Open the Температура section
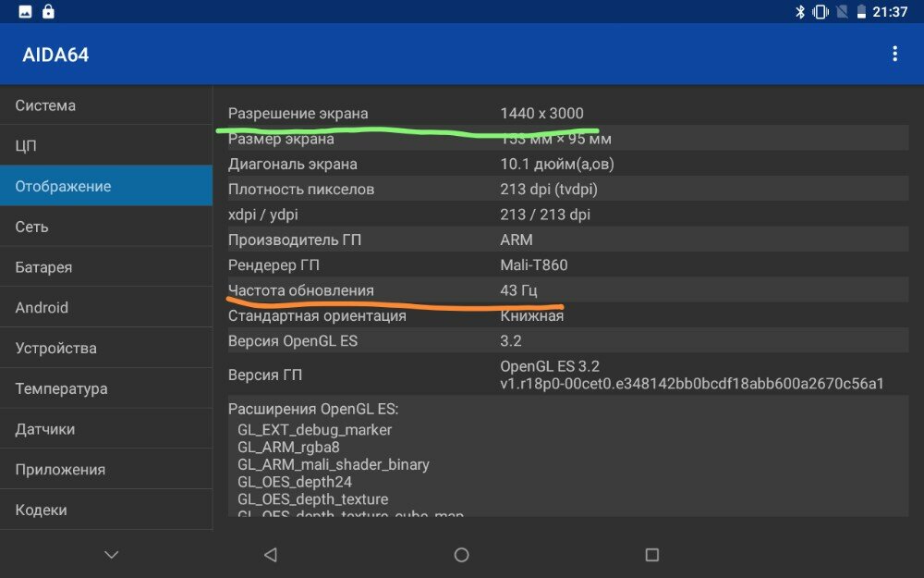 coord(106,388)
